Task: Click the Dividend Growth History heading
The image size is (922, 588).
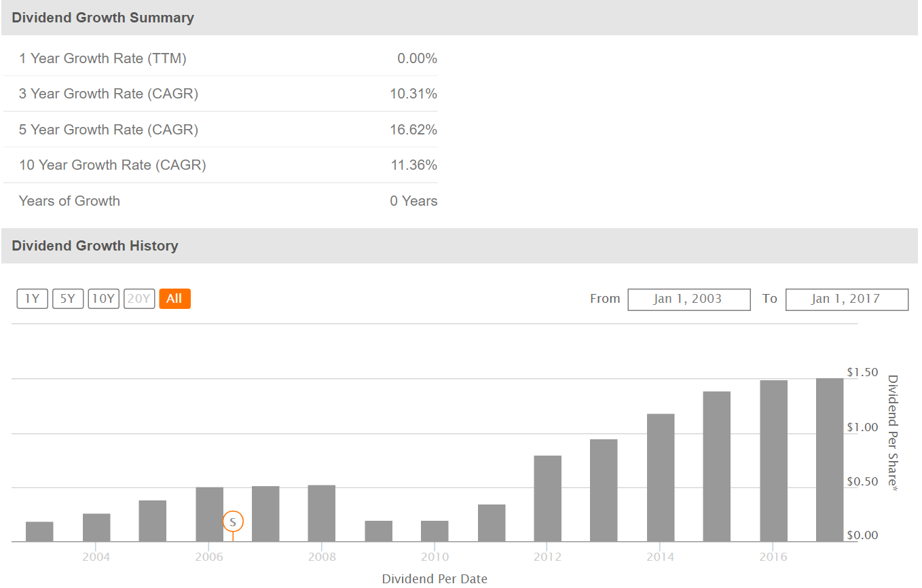Action: coord(95,246)
